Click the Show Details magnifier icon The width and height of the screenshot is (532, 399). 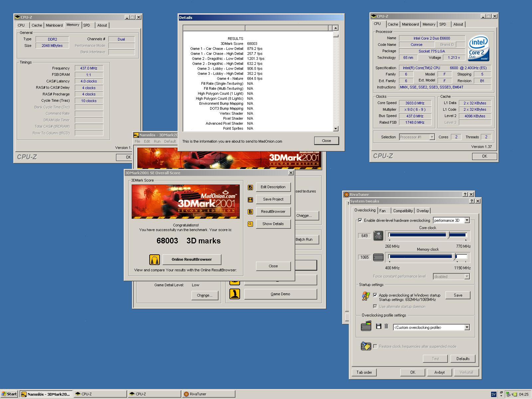coord(250,224)
